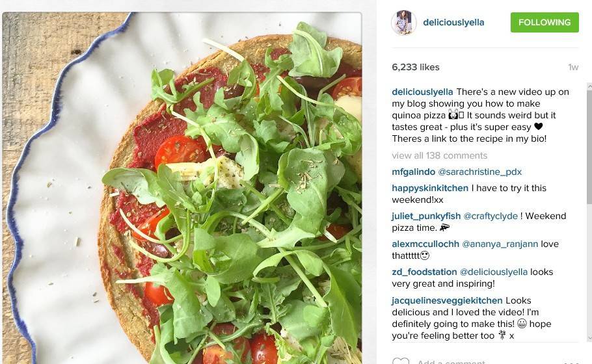Open the 6,233 likes count
This screenshot has width=592, height=364.
click(x=415, y=67)
